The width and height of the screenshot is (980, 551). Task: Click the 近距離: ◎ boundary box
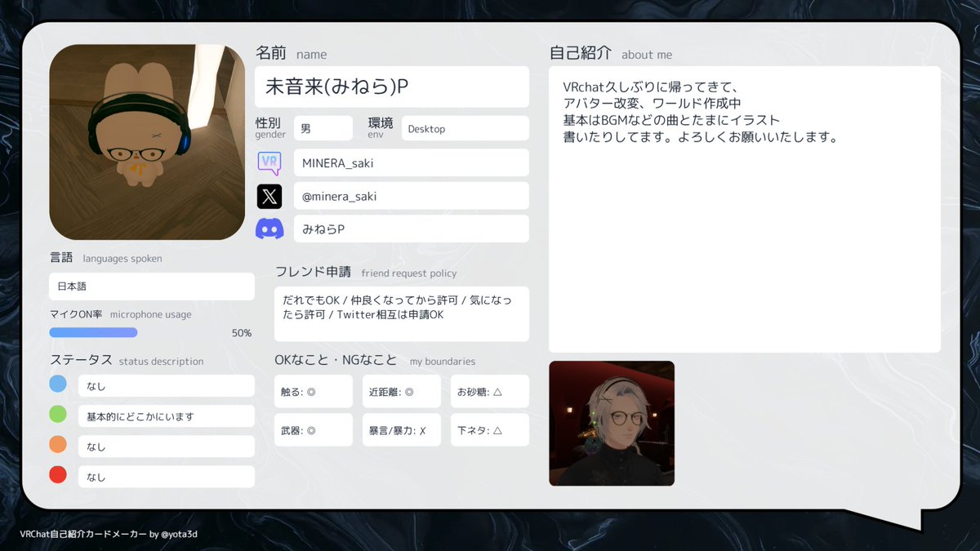click(402, 391)
